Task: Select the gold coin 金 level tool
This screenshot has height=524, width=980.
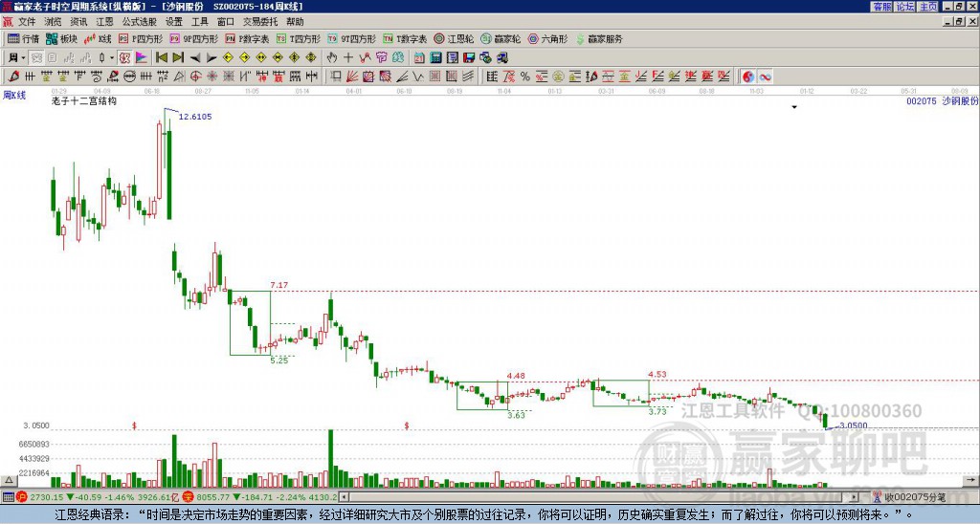Action: 558,76
